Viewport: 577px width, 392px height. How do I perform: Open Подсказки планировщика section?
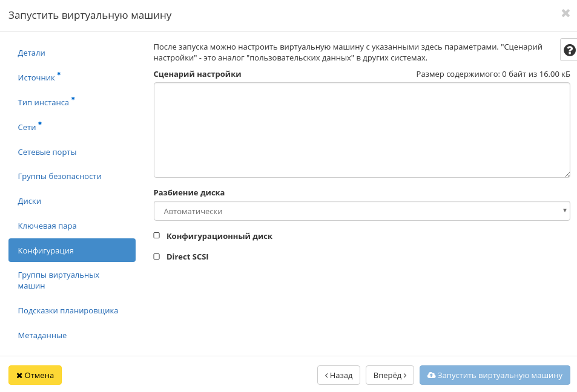(68, 310)
